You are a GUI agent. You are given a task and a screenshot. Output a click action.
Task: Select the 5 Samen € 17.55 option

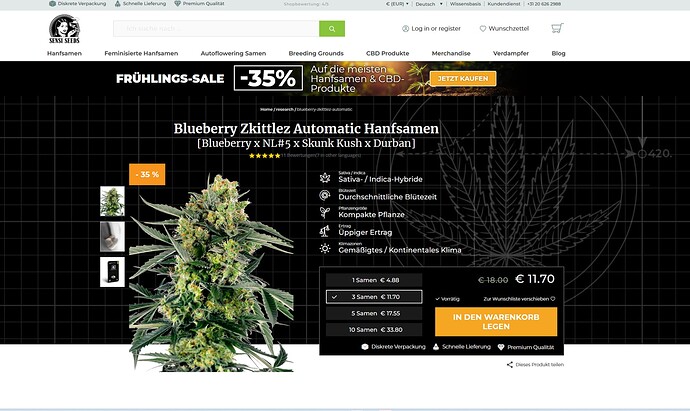coord(374,313)
